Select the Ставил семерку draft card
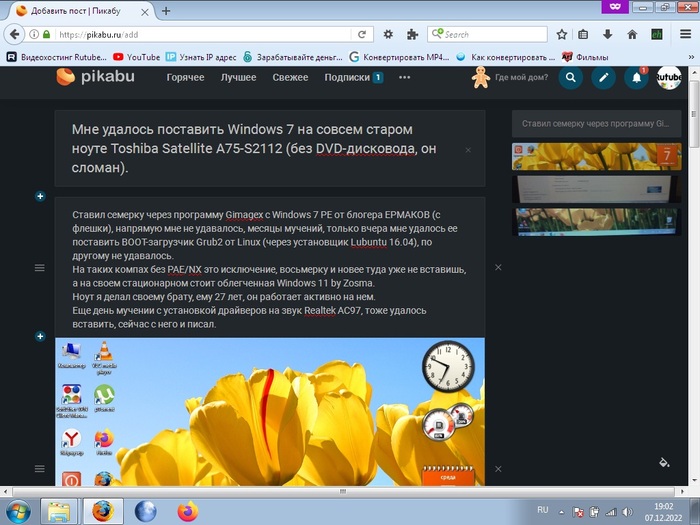 click(x=596, y=124)
